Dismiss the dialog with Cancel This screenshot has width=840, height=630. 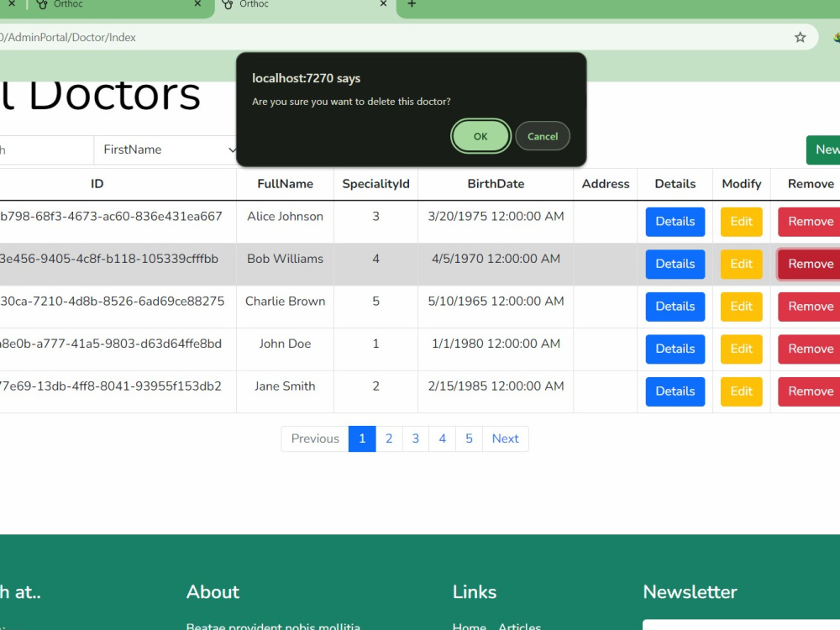542,136
